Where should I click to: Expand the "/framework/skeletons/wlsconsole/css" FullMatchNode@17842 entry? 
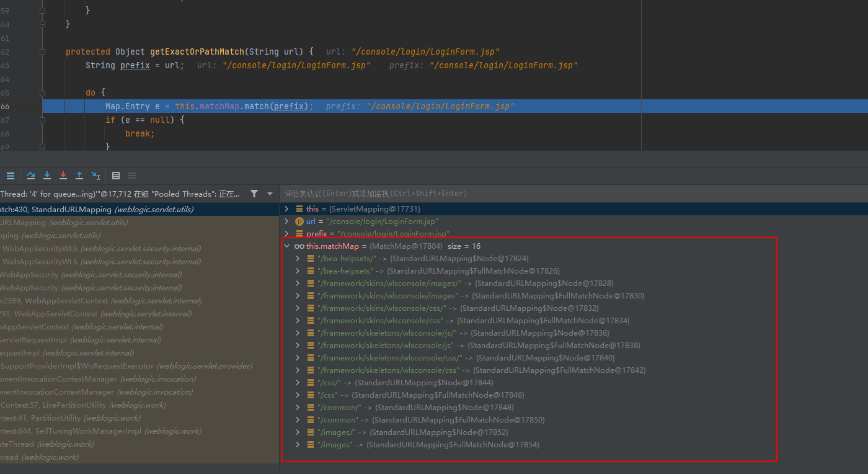click(x=298, y=370)
